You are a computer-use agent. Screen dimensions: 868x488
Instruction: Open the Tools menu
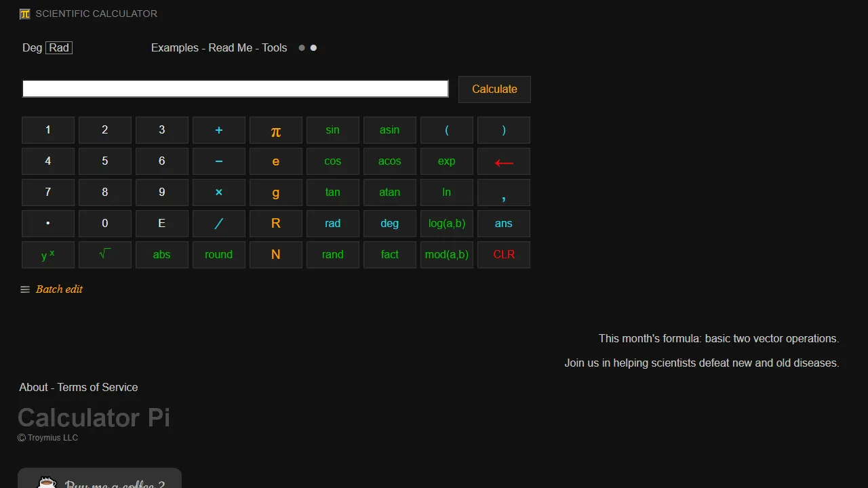pyautogui.click(x=275, y=47)
